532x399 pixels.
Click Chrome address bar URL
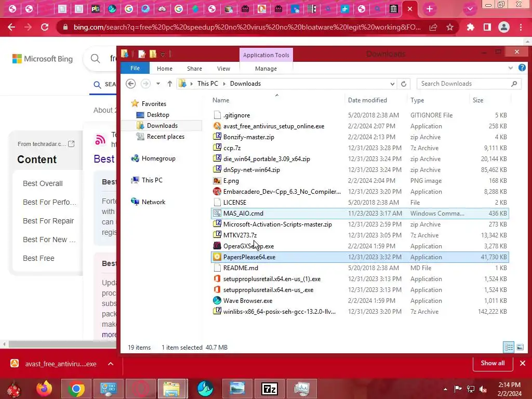pos(247,27)
